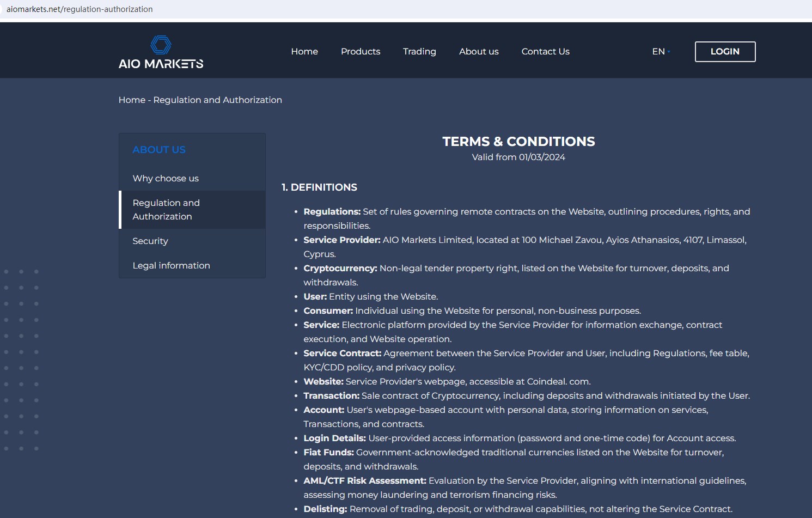This screenshot has width=812, height=518.
Task: Click the bold term Account:
Action: coord(324,410)
